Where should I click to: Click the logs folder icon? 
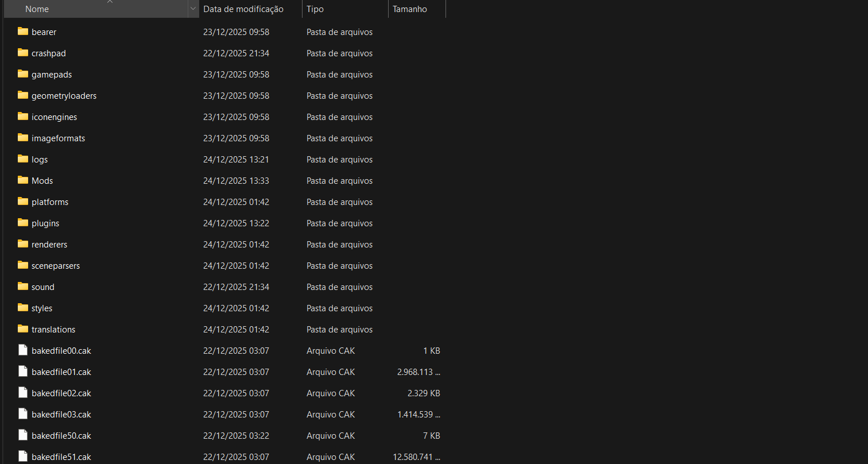23,159
